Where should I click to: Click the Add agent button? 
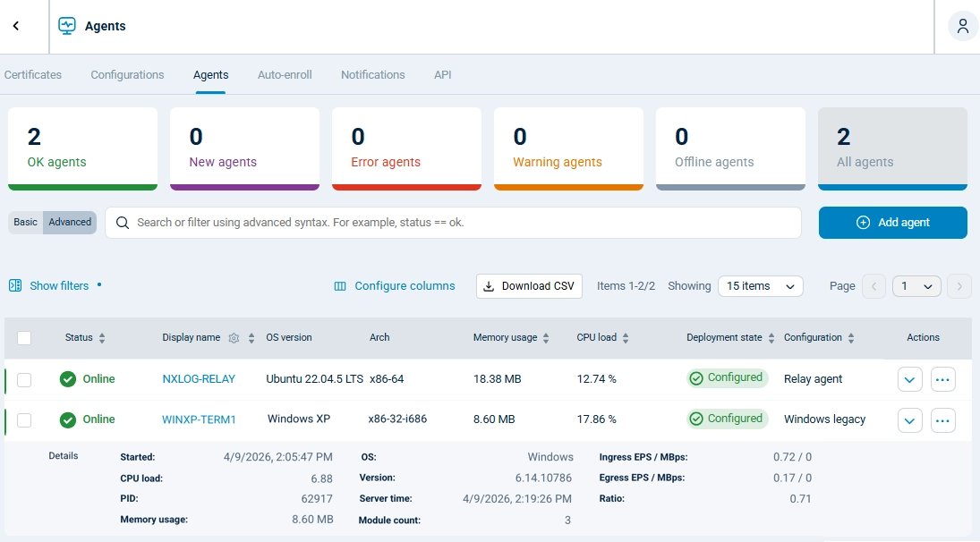click(892, 223)
